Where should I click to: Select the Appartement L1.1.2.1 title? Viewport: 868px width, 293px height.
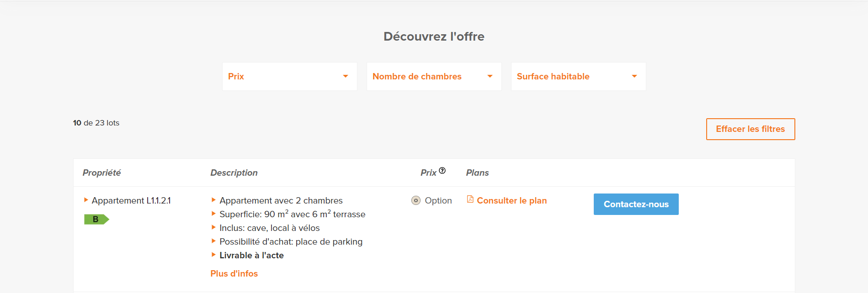(x=131, y=200)
